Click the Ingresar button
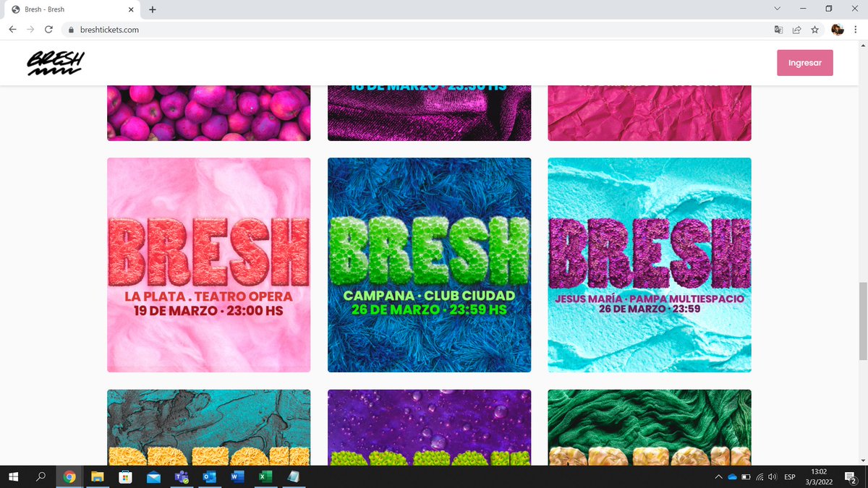Screen dimensions: 868x488 point(804,63)
